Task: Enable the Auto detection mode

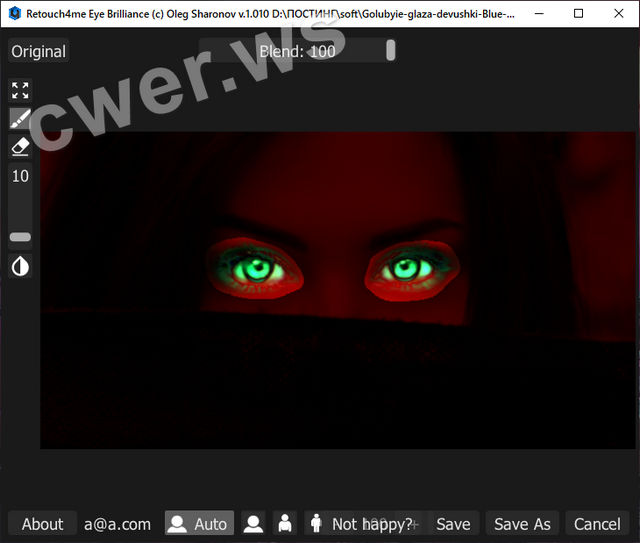Action: (198, 524)
